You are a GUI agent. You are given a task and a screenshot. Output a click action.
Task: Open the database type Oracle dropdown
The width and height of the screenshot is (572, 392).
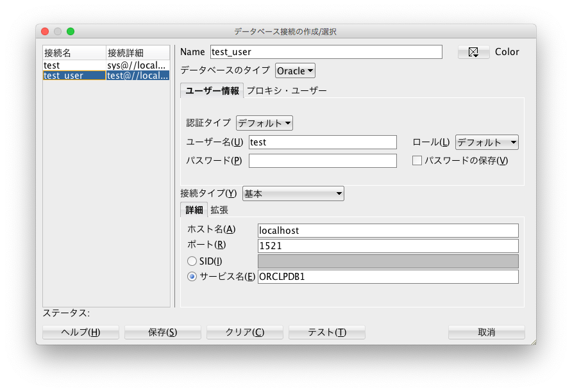click(295, 70)
